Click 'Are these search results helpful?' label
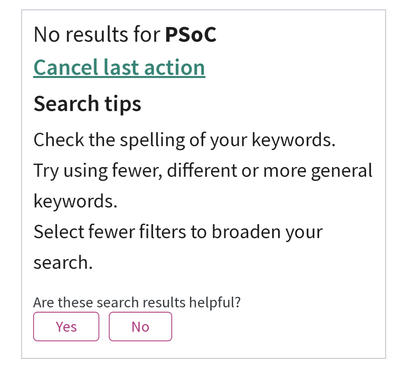 [137, 303]
